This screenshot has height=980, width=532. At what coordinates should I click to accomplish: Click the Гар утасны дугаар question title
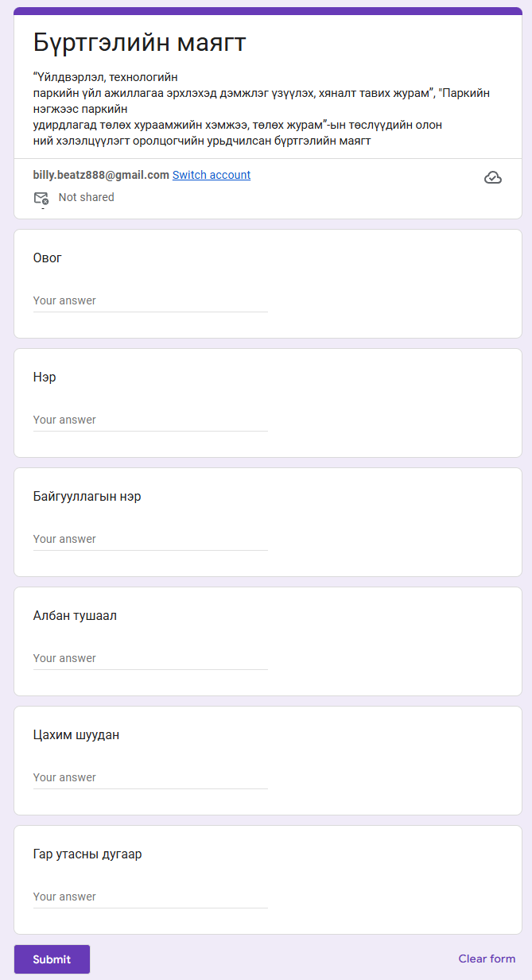(87, 854)
